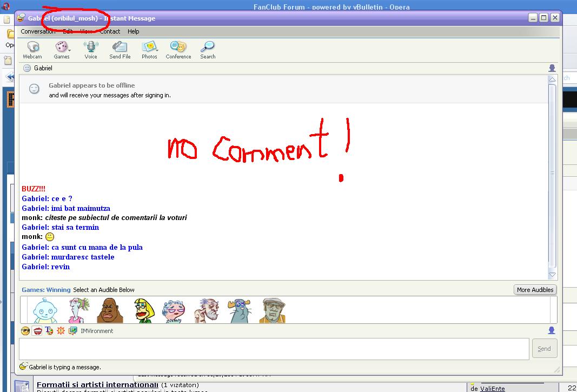577x392 pixels.
Task: Open Photos sharing
Action: [x=149, y=50]
